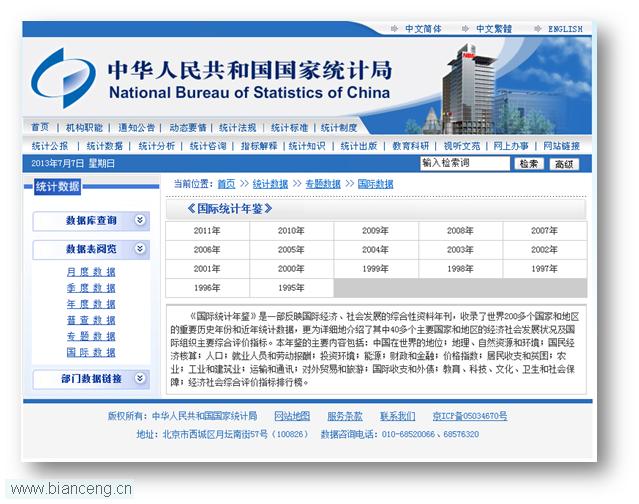Focus the 输入检索词 search field
639x504 pixels.
(465, 163)
